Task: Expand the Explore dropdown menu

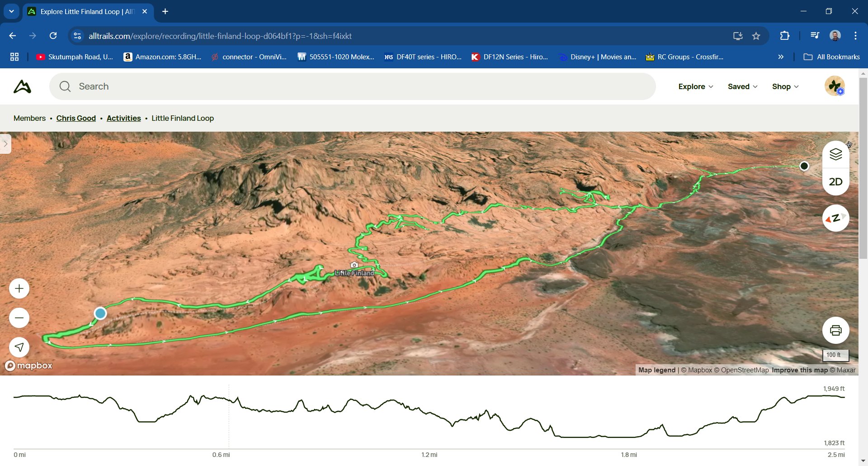Action: (695, 86)
